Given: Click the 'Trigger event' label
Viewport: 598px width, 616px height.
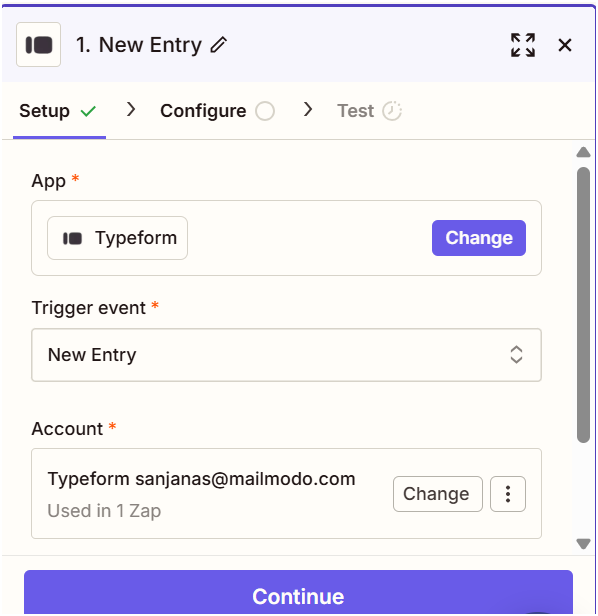Looking at the screenshot, I should [x=89, y=308].
